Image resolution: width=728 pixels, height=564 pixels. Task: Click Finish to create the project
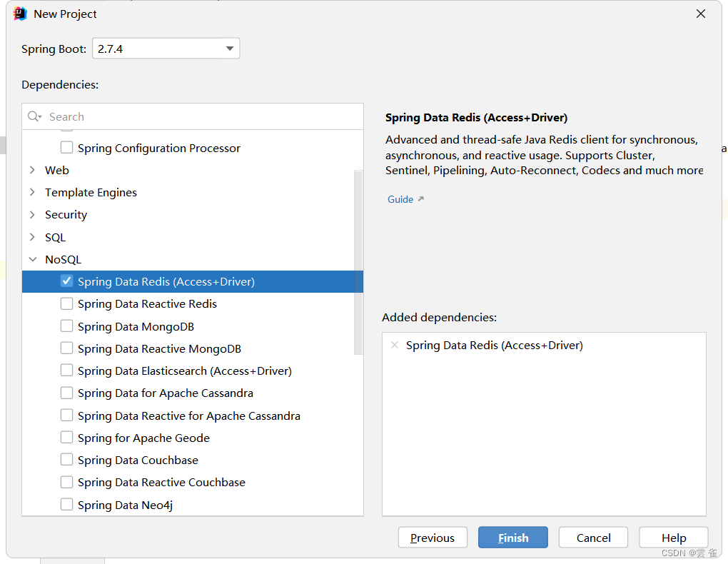pyautogui.click(x=513, y=538)
